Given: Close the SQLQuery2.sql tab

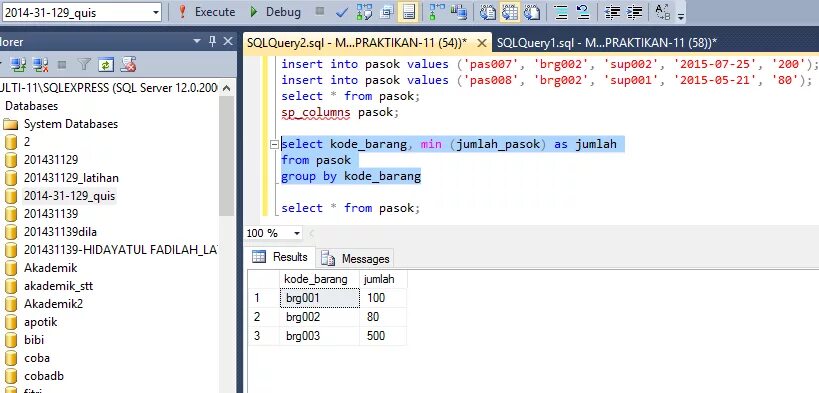Looking at the screenshot, I should [482, 43].
